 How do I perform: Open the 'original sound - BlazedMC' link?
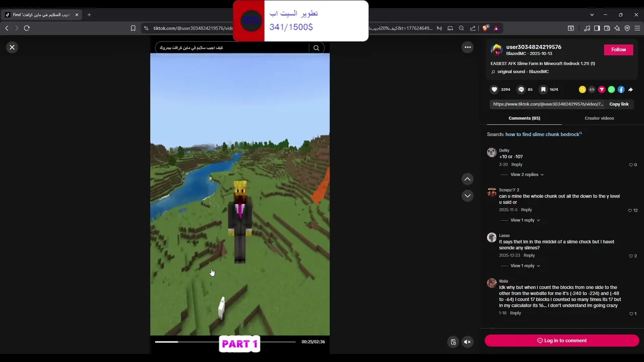coord(523,71)
